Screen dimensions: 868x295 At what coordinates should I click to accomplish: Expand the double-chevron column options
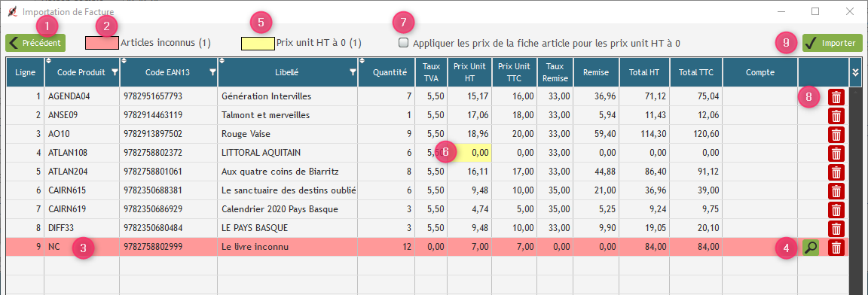click(x=856, y=71)
